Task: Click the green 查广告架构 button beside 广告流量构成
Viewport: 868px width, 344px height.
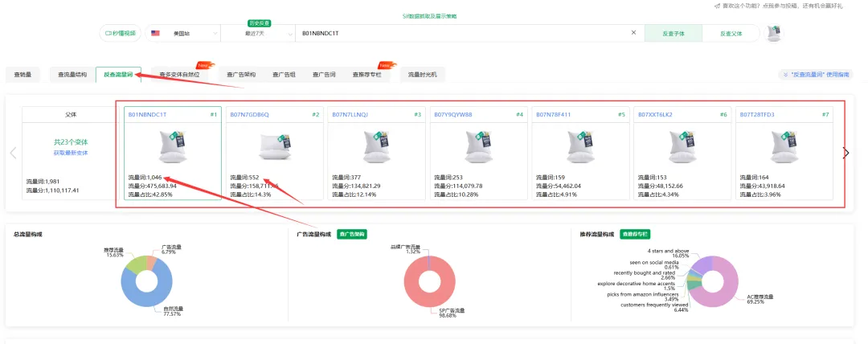Action: 351,235
